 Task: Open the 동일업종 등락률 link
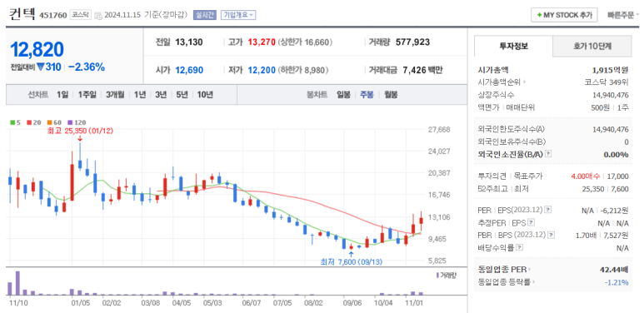[x=507, y=282]
